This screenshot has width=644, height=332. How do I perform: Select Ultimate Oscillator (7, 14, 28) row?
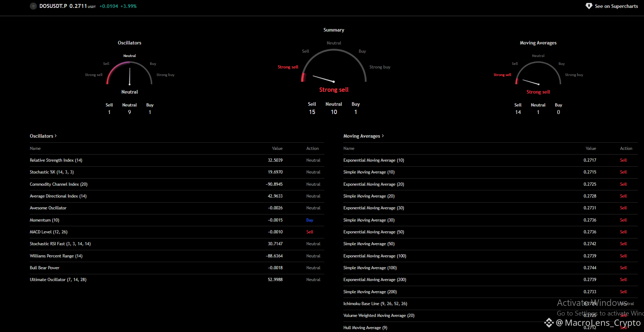pyautogui.click(x=177, y=280)
